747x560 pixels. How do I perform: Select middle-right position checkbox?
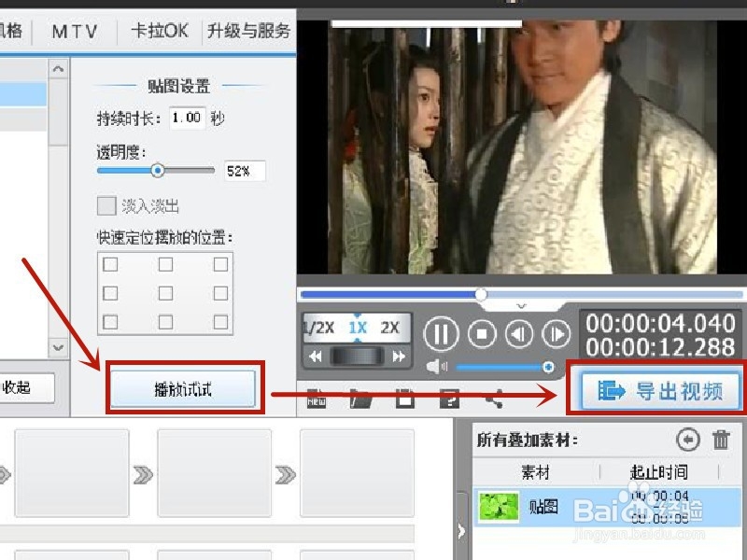tap(220, 293)
